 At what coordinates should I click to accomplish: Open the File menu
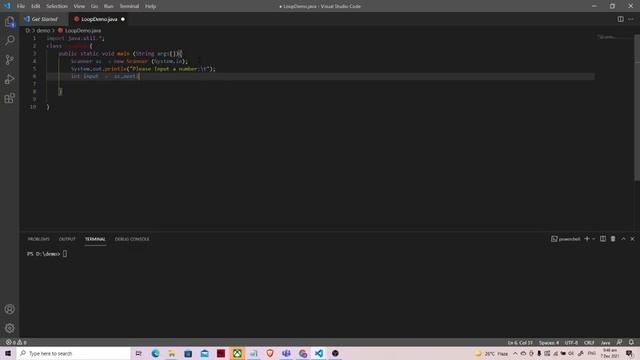click(x=21, y=6)
